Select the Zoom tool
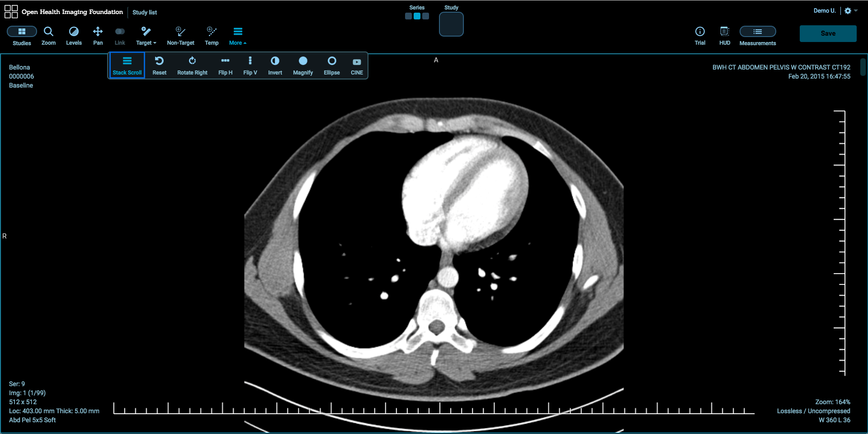The width and height of the screenshot is (868, 434). 48,36
